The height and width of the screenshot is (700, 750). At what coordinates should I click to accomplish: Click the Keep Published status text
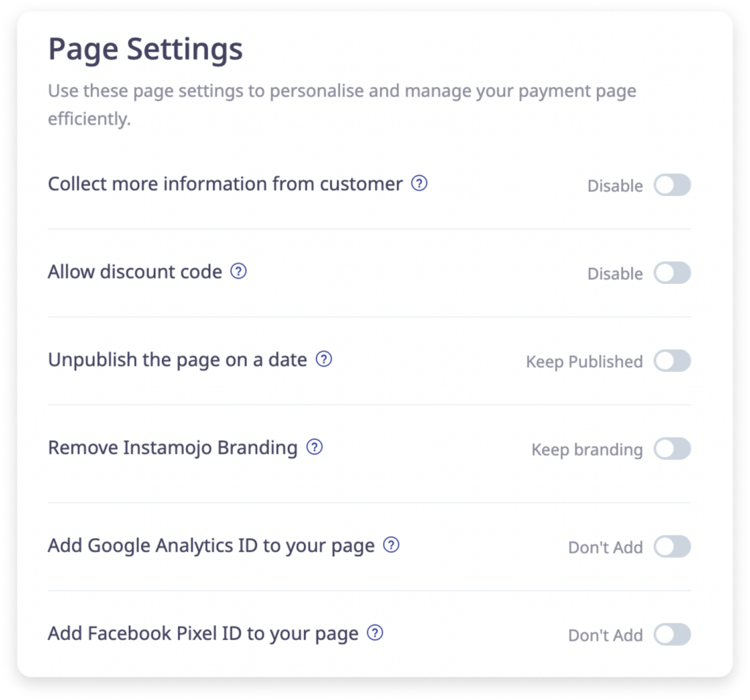coord(584,362)
